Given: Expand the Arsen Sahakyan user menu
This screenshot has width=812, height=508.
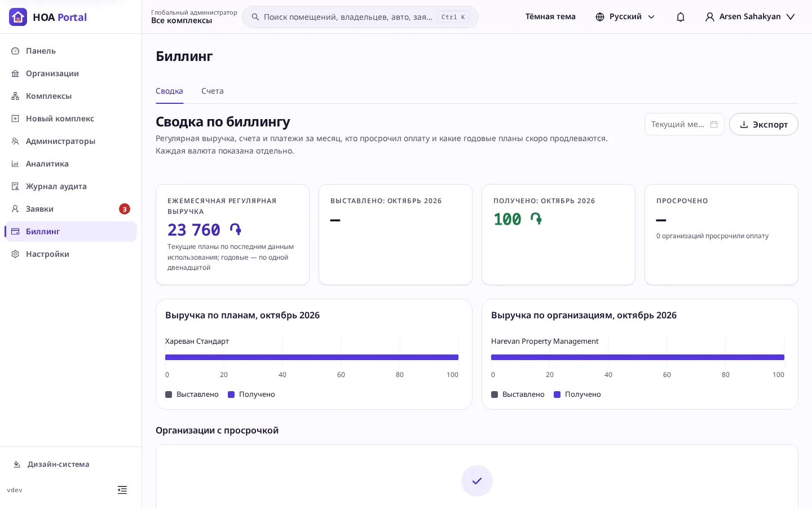Looking at the screenshot, I should pyautogui.click(x=750, y=17).
